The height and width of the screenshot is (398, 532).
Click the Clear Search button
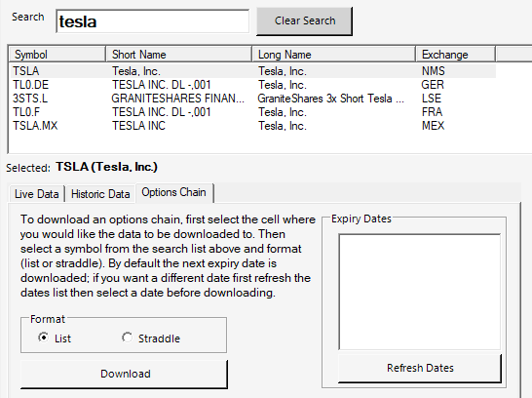[304, 21]
